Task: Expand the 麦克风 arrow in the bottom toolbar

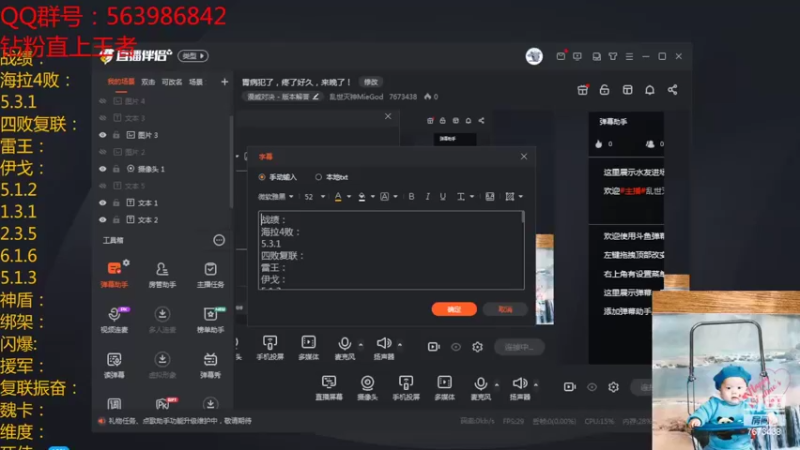Action: click(496, 385)
